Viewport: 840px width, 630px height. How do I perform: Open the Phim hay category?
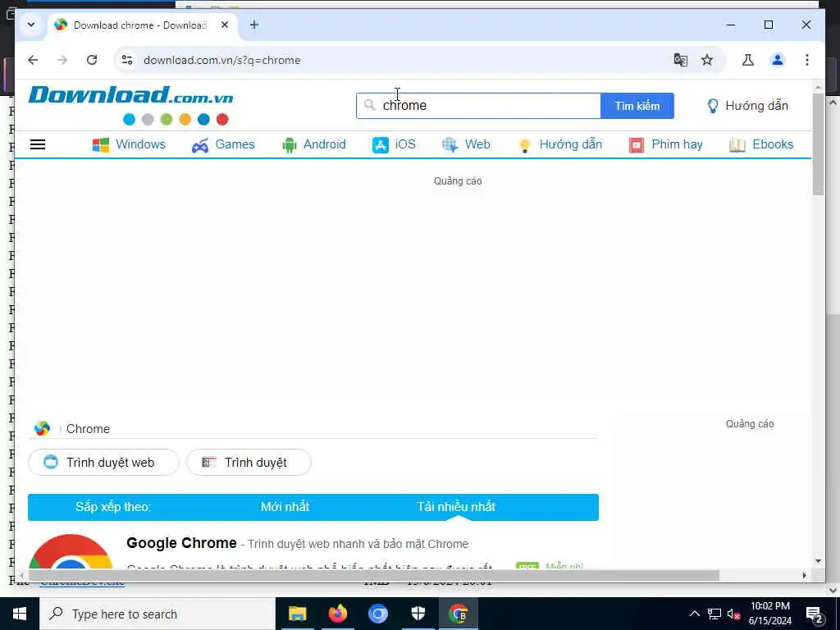click(x=665, y=144)
